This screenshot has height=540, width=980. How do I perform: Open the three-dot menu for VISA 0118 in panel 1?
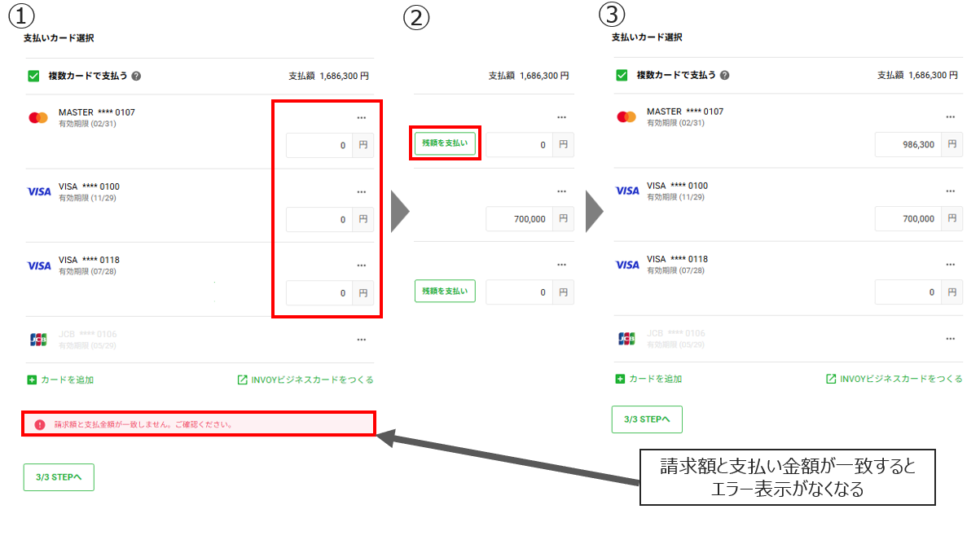[362, 265]
